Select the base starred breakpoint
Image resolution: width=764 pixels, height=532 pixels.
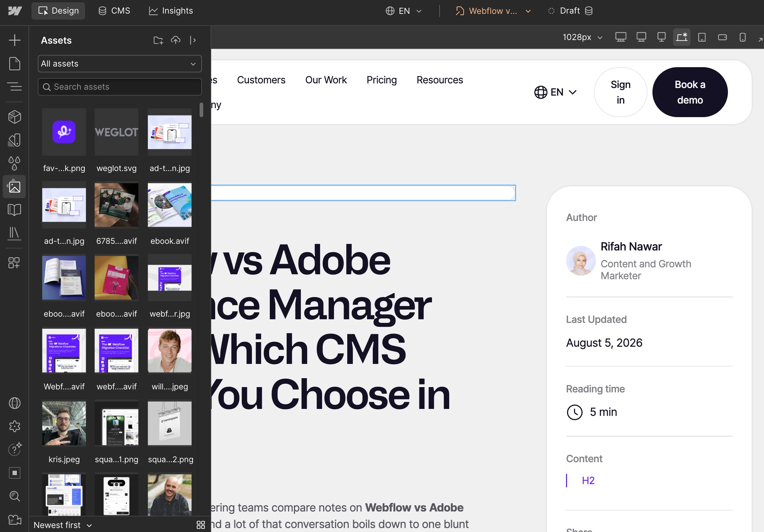point(682,37)
